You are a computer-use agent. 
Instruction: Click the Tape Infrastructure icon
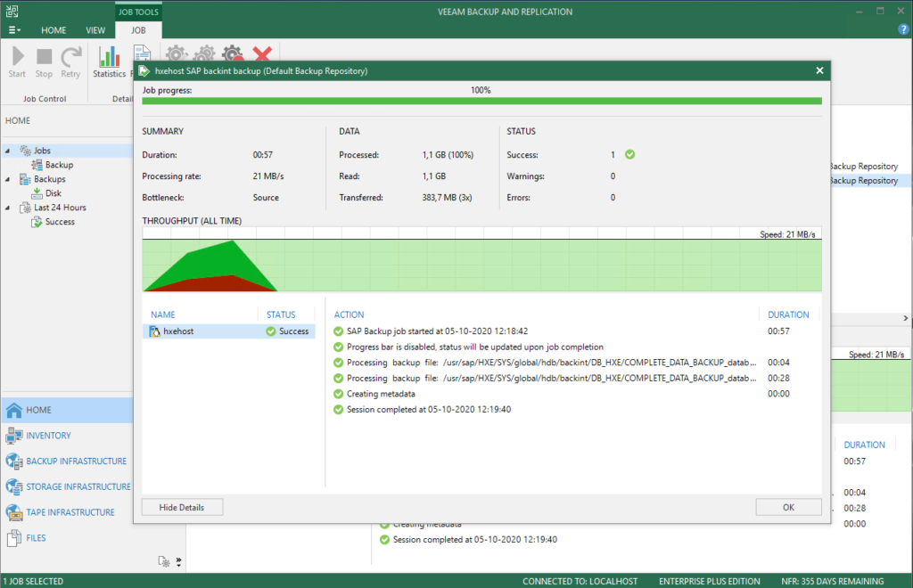14,512
